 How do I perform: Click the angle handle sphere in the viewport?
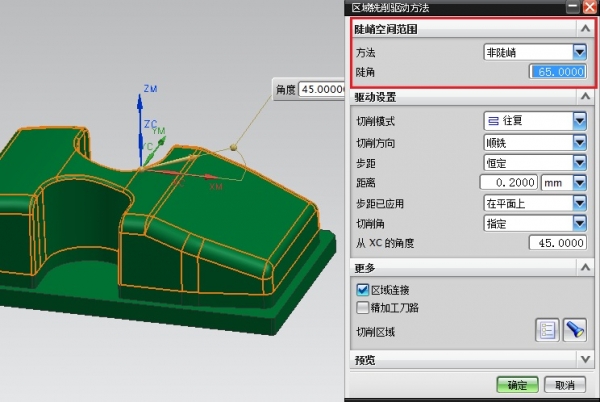[x=233, y=147]
